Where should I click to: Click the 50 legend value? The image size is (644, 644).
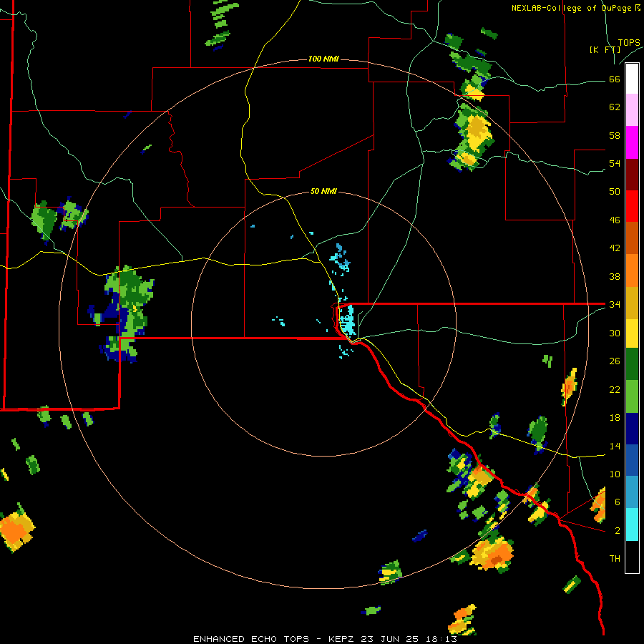pos(615,192)
